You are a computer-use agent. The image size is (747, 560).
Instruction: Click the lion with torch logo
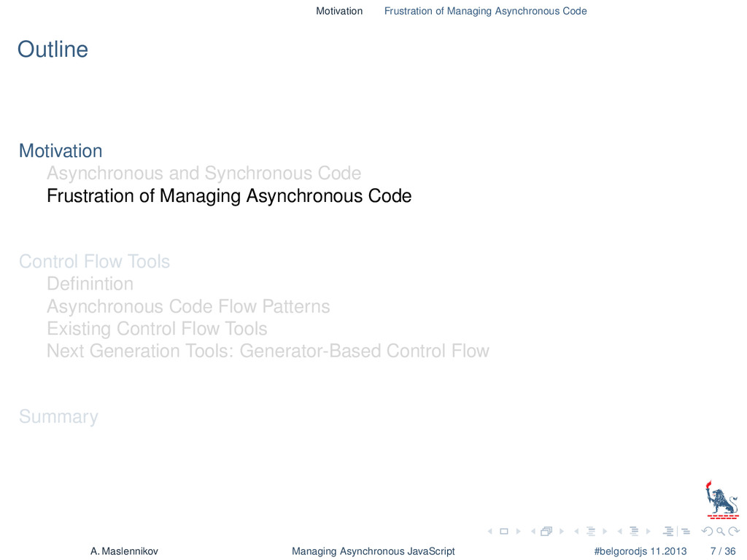(x=722, y=499)
